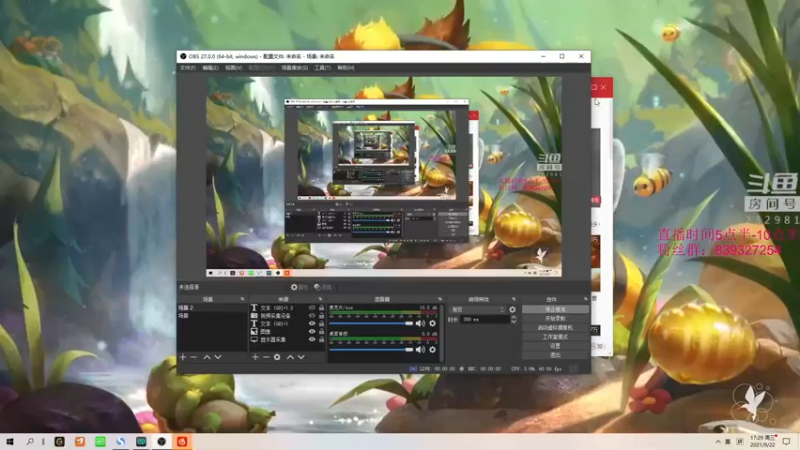Mute the 桌面音频 speaker icon
The height and width of the screenshot is (450, 800).
420,349
